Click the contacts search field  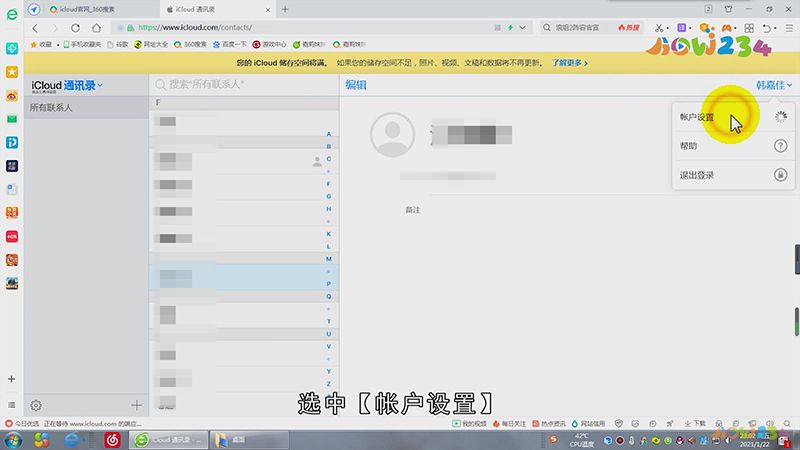click(x=244, y=84)
